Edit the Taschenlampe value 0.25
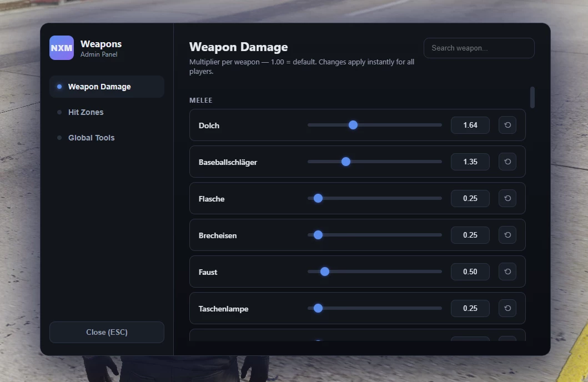Image resolution: width=588 pixels, height=382 pixels. click(470, 308)
